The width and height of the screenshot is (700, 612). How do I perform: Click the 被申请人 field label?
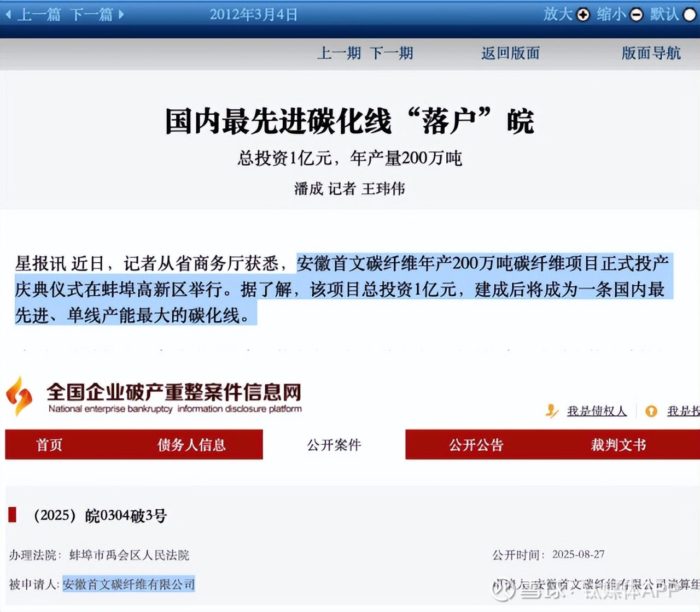pos(34,584)
